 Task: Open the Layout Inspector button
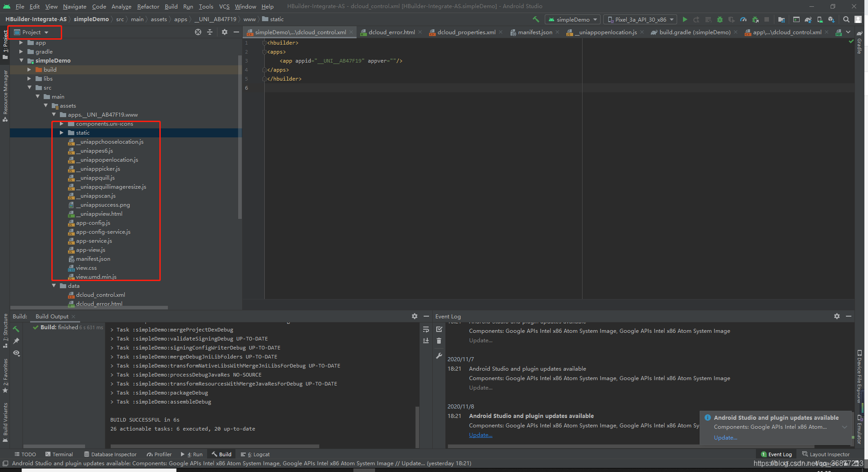click(826, 454)
